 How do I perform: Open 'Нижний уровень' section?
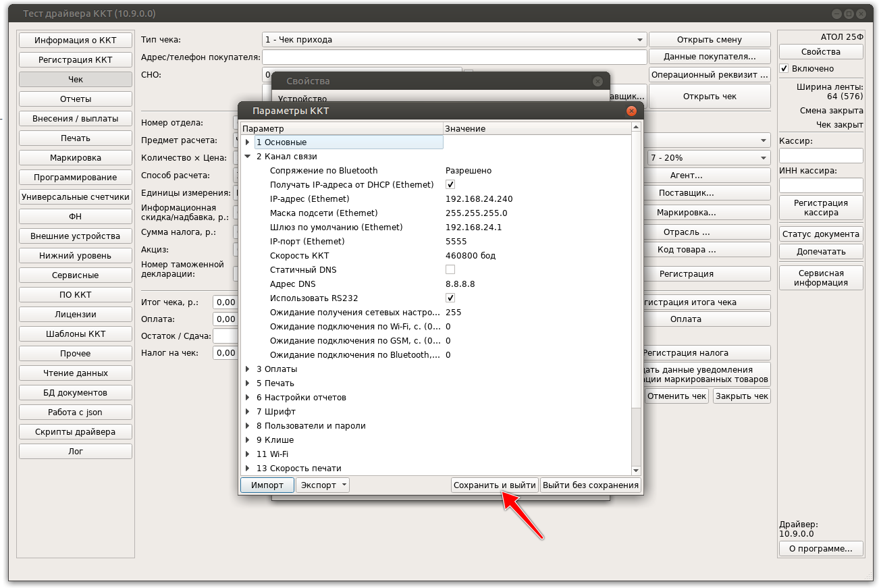[76, 255]
